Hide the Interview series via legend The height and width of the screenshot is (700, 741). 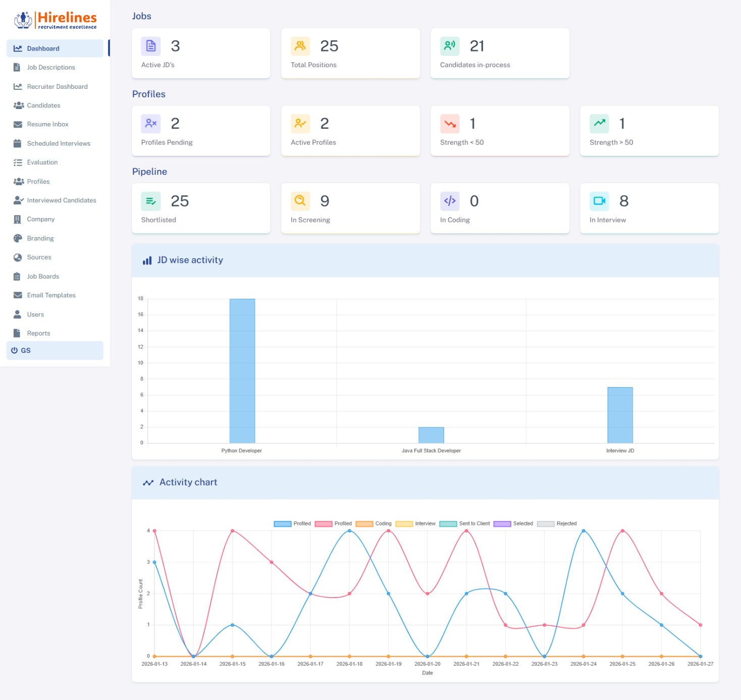coord(404,523)
